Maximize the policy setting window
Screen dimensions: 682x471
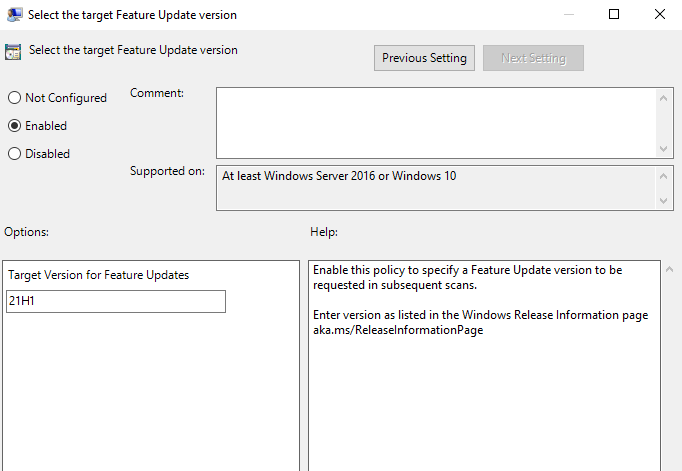pos(614,15)
